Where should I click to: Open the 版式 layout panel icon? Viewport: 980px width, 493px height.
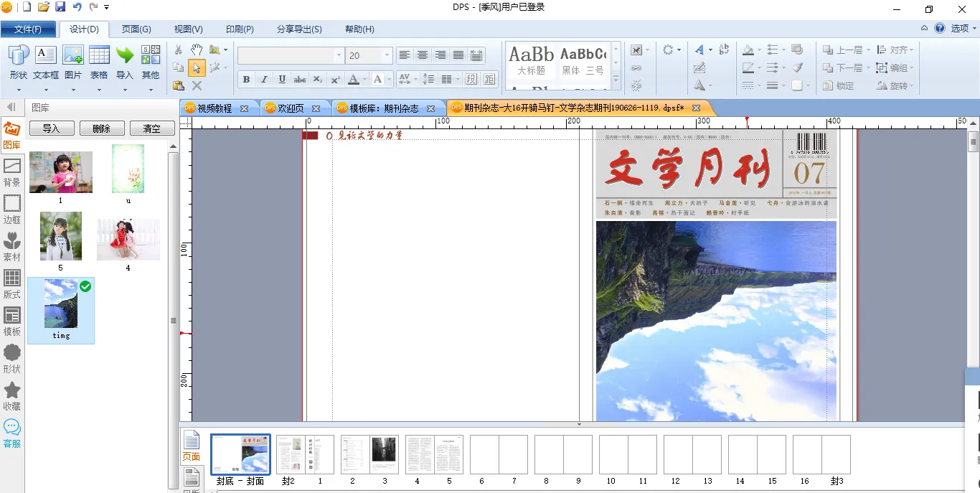point(12,283)
